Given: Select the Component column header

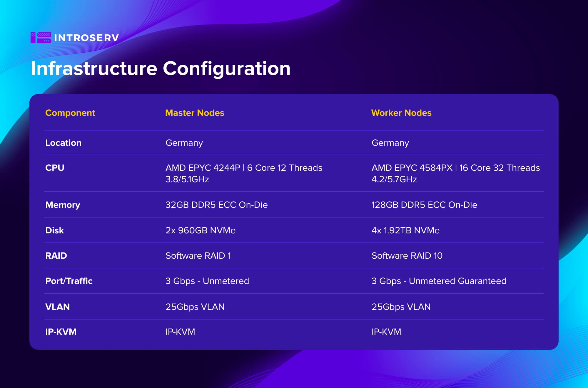Looking at the screenshot, I should 70,113.
